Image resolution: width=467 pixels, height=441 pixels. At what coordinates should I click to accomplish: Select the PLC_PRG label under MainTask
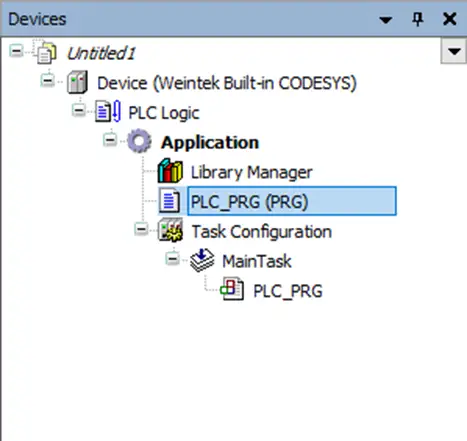coord(288,291)
